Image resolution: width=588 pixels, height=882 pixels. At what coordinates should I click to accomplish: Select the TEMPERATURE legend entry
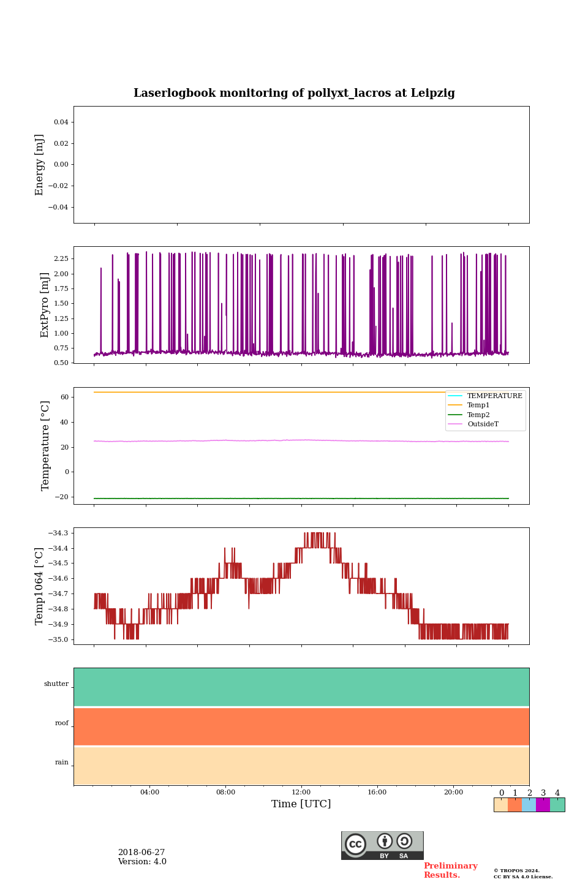point(486,396)
